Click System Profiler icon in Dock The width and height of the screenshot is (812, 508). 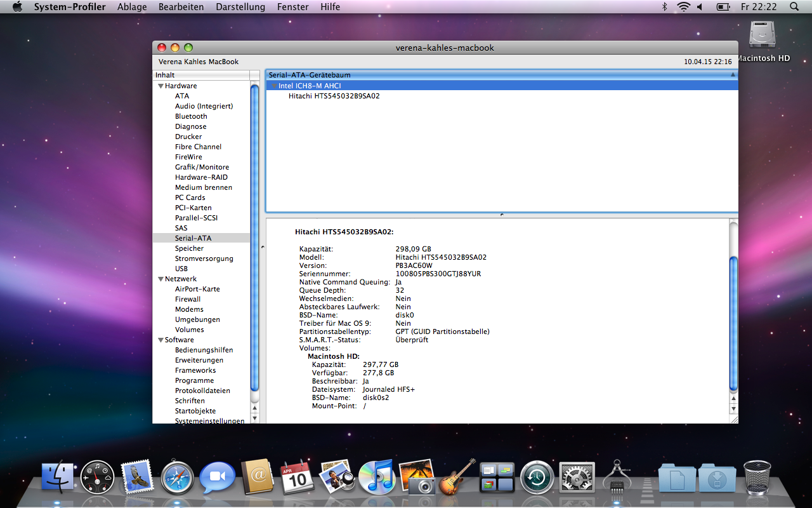tap(617, 477)
